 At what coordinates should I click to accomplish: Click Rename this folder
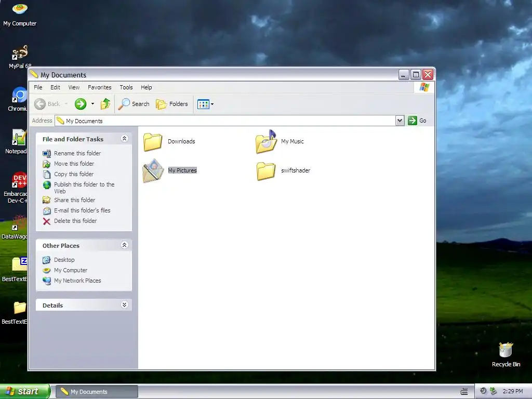(77, 153)
